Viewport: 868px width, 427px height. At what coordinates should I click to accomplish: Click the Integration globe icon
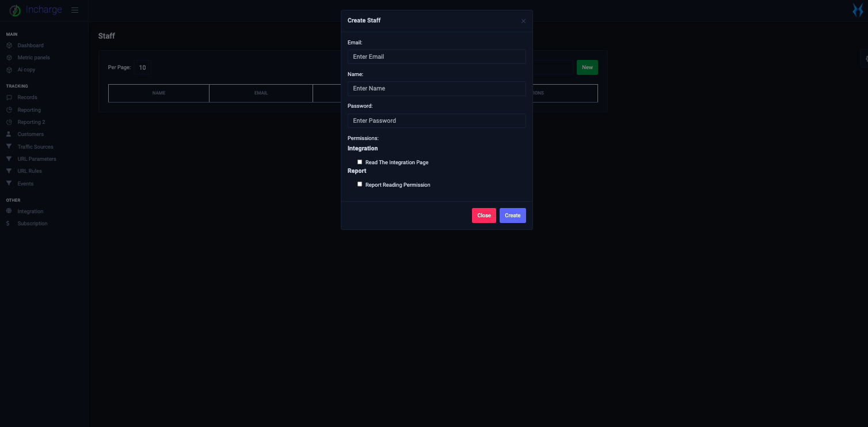tap(9, 211)
